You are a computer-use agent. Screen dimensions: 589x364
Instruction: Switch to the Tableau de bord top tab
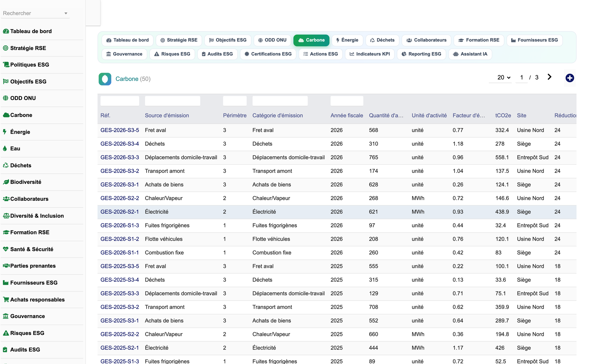(x=128, y=40)
